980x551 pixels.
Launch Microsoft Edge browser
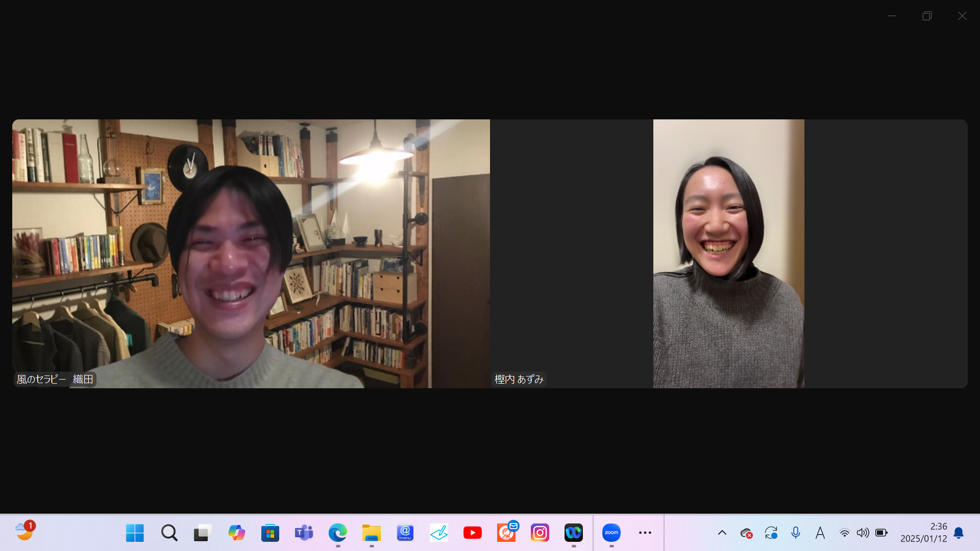click(337, 533)
